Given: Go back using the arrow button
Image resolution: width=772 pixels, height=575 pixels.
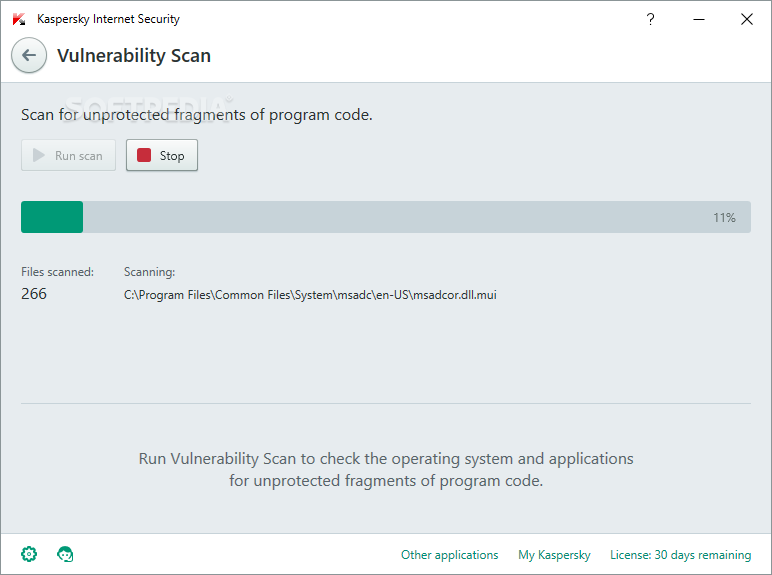Looking at the screenshot, I should pyautogui.click(x=29, y=55).
